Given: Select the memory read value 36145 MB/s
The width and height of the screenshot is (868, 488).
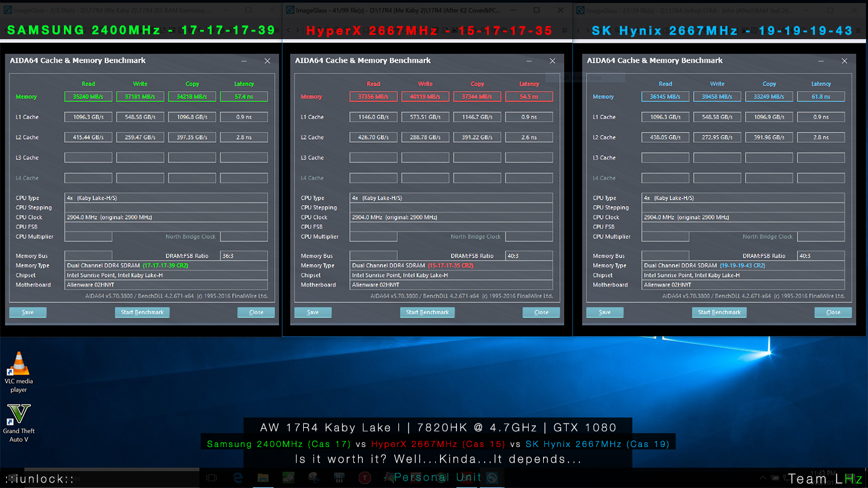Looking at the screenshot, I should click(x=665, y=96).
